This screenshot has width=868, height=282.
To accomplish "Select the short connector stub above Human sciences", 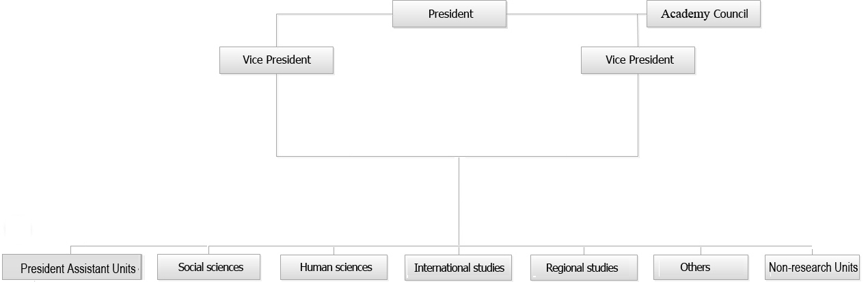I will [334, 251].
